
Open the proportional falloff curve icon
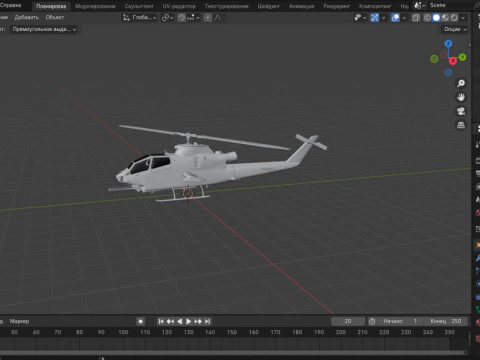[x=218, y=18]
